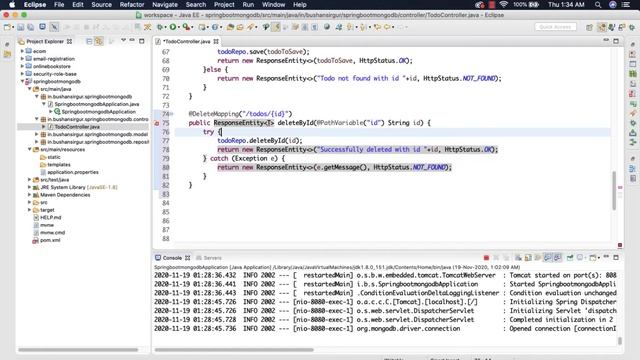Screen dimensions: 640x360
Task: Toggle code folding on line 74
Action: pyautogui.click(x=171, y=114)
